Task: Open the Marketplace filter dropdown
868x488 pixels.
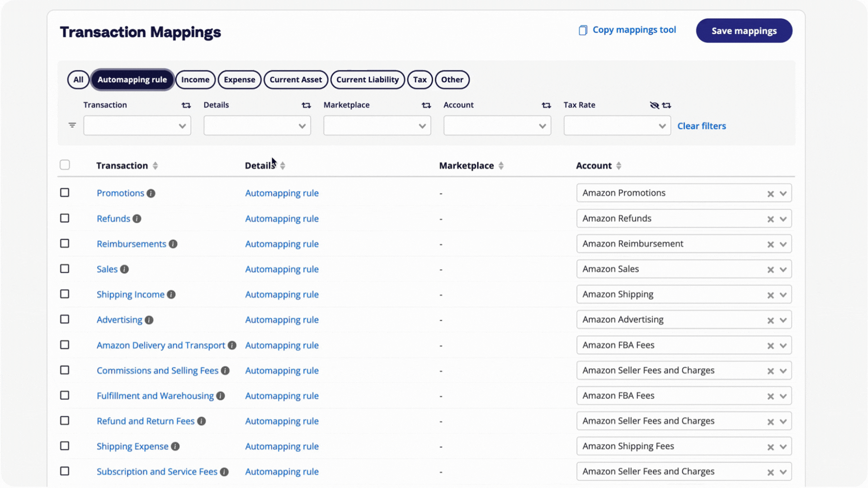Action: 377,126
